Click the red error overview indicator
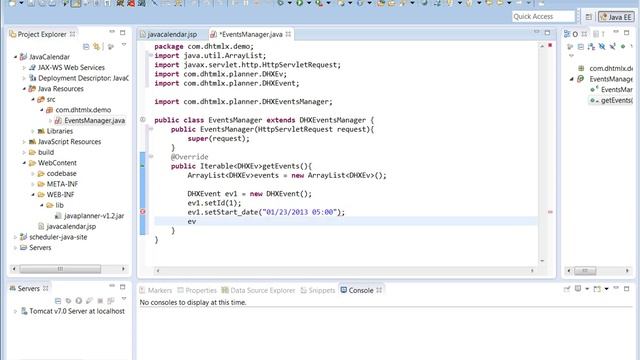 (x=550, y=45)
